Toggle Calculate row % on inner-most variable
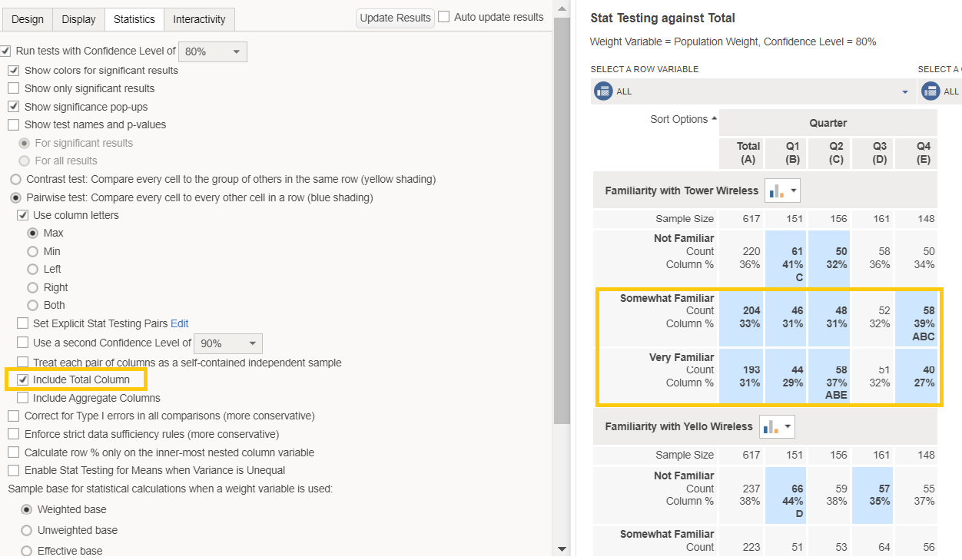962x560 pixels. pyautogui.click(x=14, y=452)
